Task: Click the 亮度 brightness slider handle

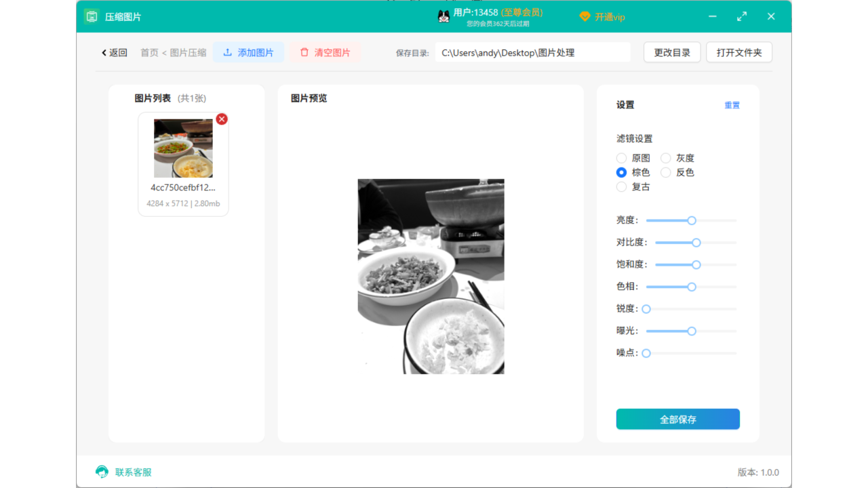Action: (x=691, y=220)
